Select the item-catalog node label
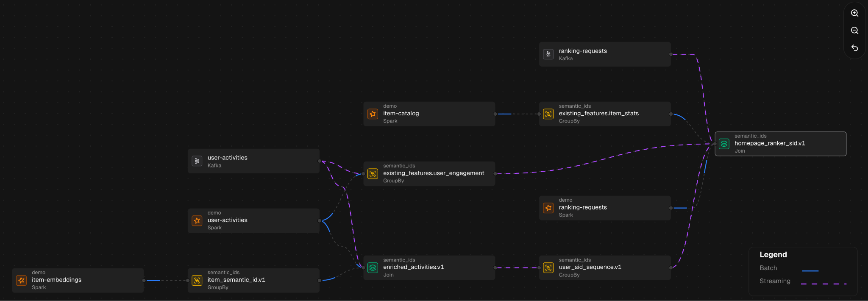 [x=401, y=113]
